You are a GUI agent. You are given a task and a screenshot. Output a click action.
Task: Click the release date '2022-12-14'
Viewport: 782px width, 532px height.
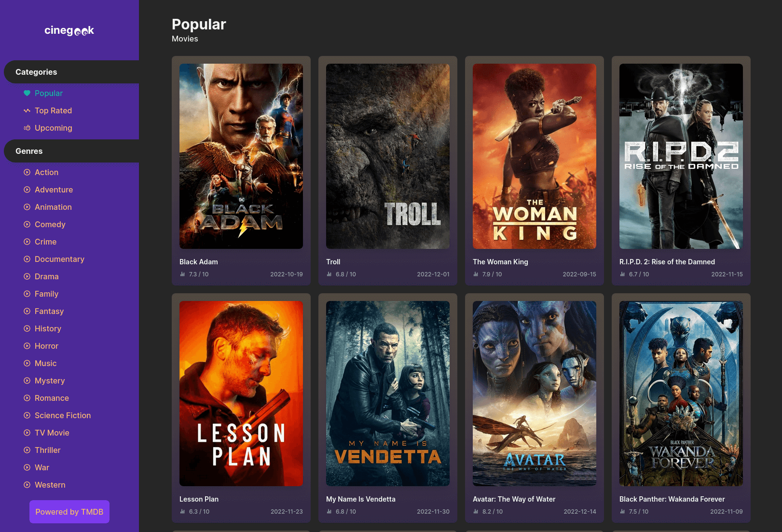click(580, 511)
